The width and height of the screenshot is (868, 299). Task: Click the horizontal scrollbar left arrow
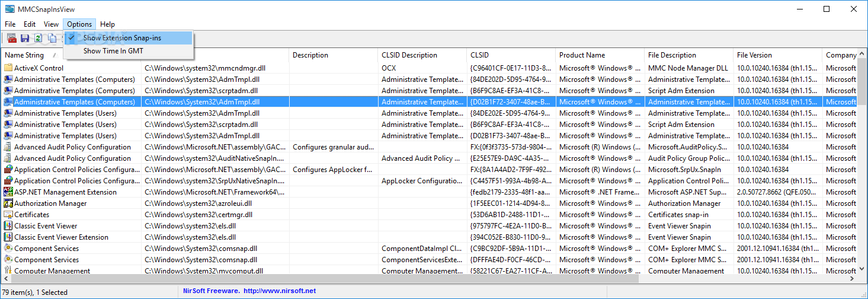coord(5,279)
